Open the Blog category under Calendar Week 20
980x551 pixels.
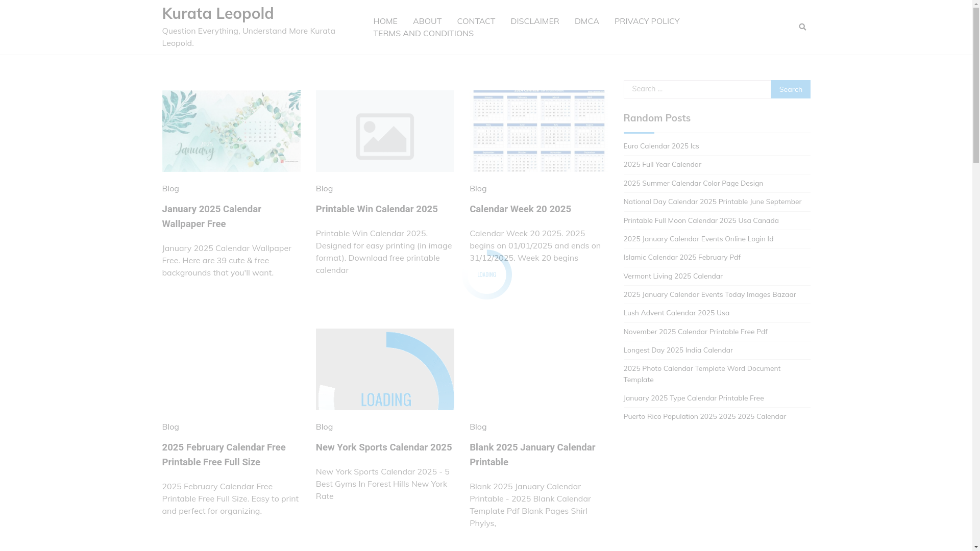pyautogui.click(x=478, y=188)
